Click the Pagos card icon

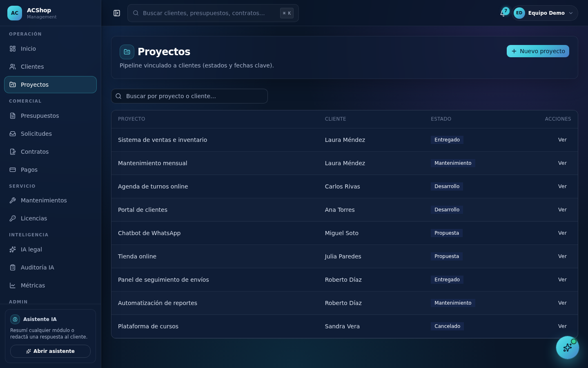13,170
